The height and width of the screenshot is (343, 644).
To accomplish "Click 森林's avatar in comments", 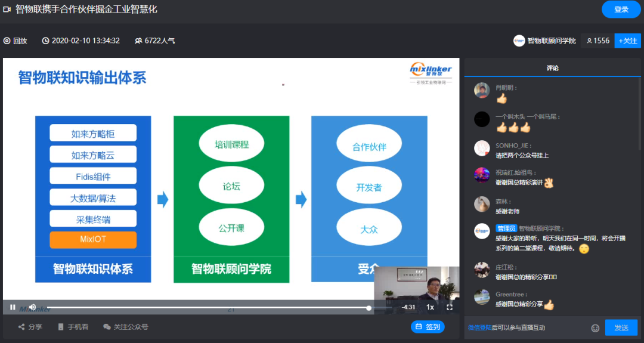I will click(482, 204).
